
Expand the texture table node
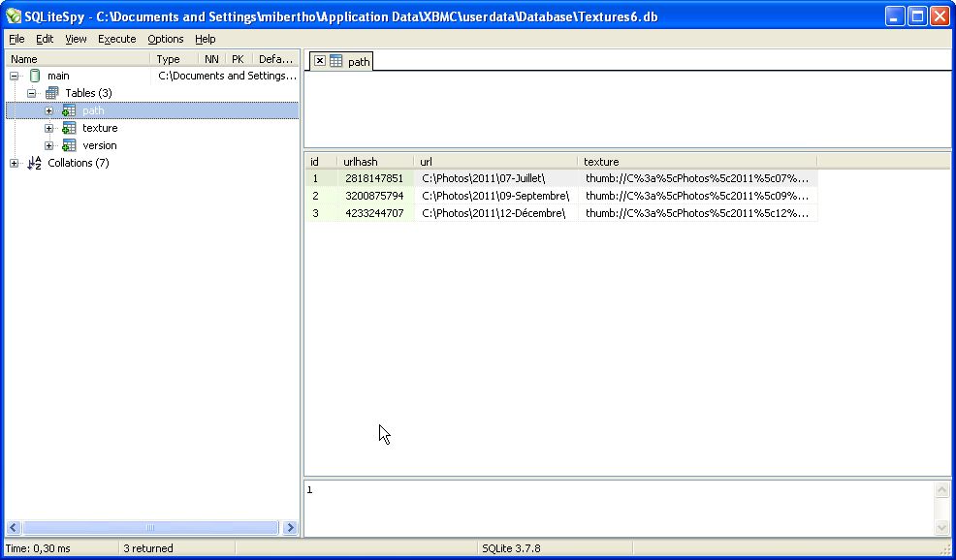pos(49,128)
